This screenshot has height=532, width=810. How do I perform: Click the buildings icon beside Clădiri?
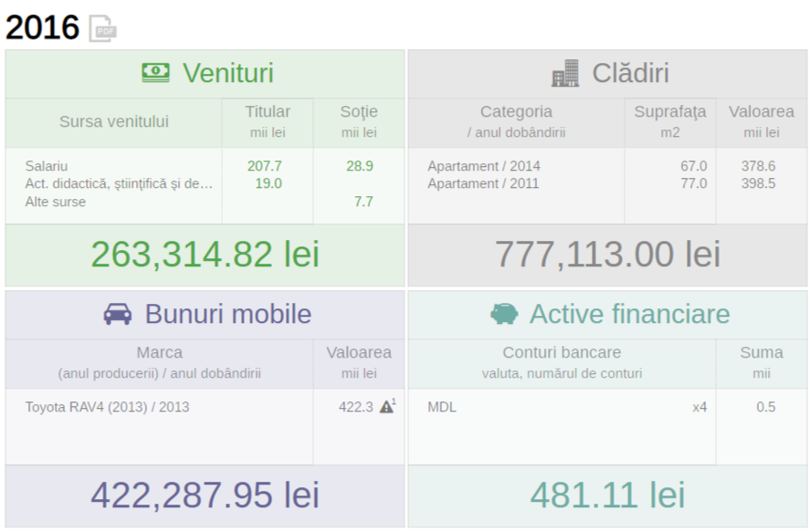click(565, 73)
